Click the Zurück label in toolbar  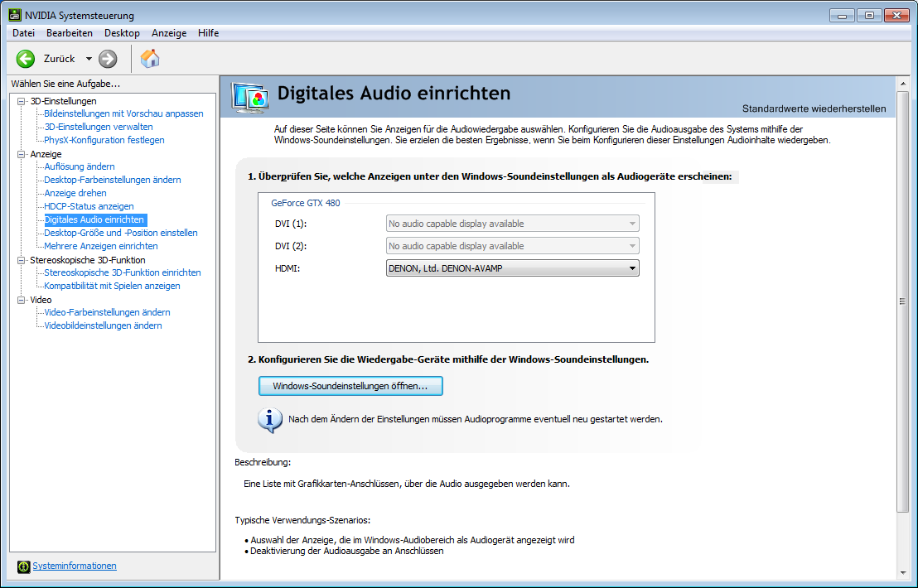click(x=59, y=59)
